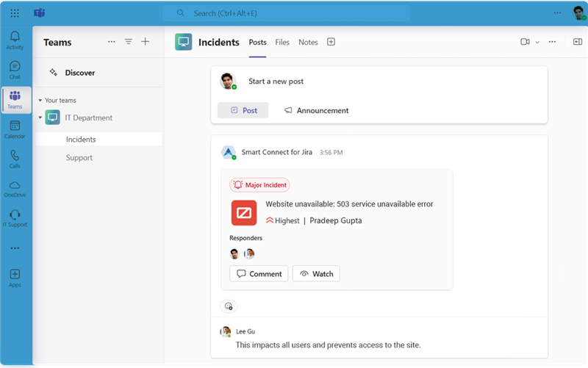Click the plus to join or create team
This screenshot has height=368, width=588.
(x=145, y=42)
